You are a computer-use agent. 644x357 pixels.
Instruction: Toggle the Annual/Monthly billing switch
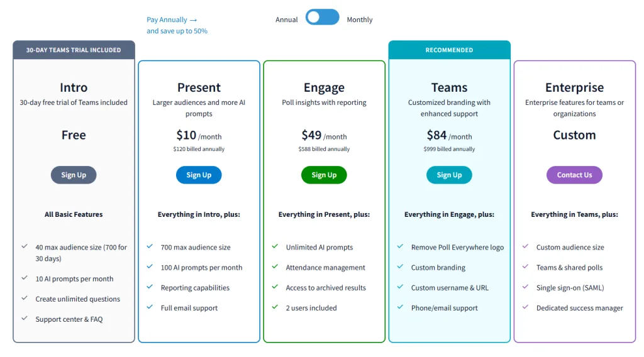pos(322,18)
